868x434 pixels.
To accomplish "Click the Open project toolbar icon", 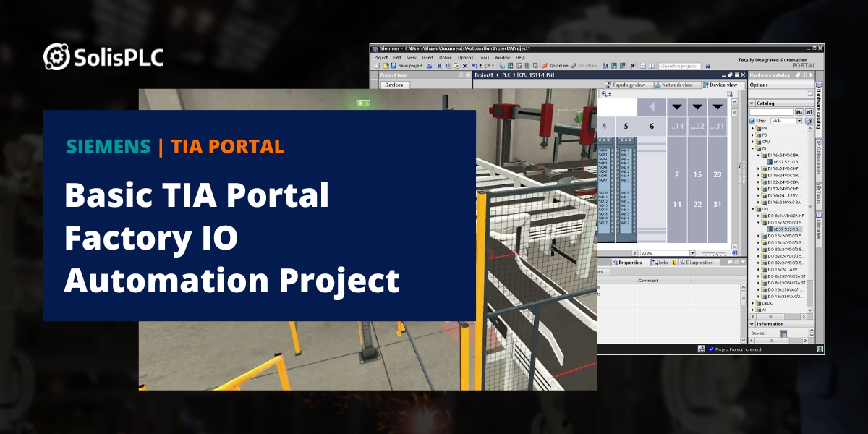I will click(x=386, y=65).
